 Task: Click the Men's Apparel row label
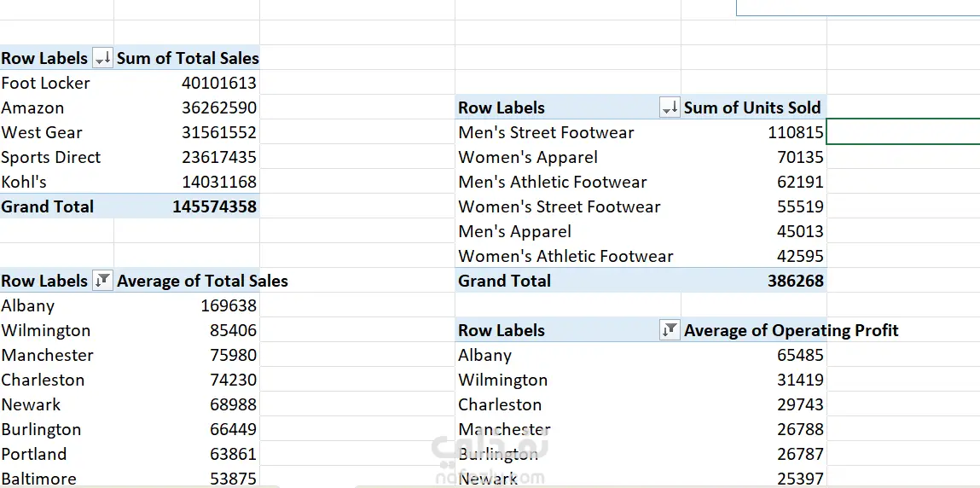point(514,231)
